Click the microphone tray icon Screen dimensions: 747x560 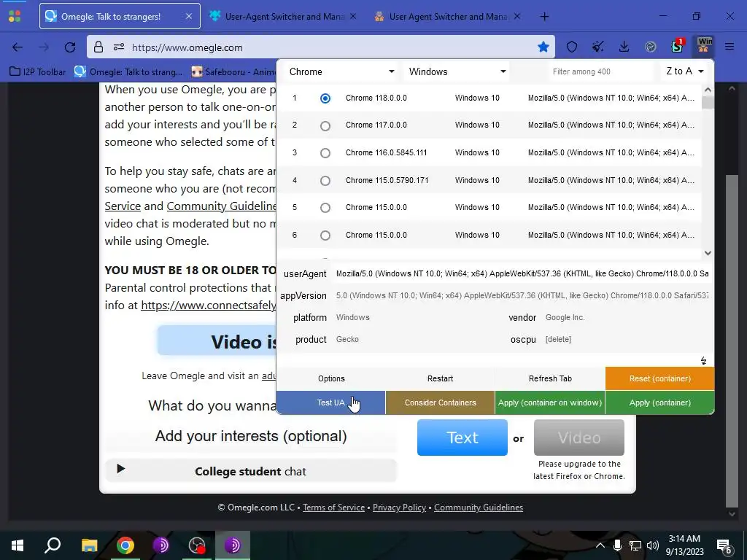point(617,545)
